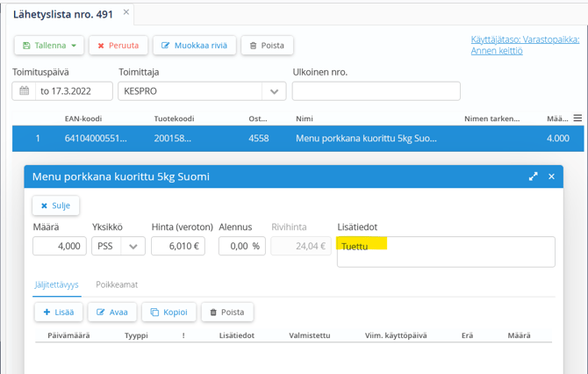Viewport: 588px width, 374px height.
Task: Click the Poista button in traceability toolbar
Action: [x=227, y=312]
